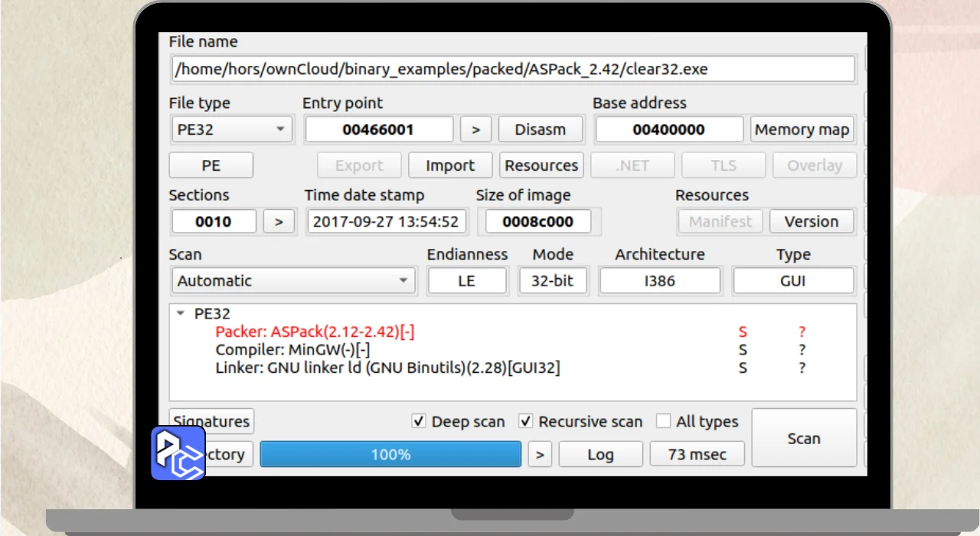Click the arrow button right of progress bar
The height and width of the screenshot is (536, 980).
click(x=540, y=454)
